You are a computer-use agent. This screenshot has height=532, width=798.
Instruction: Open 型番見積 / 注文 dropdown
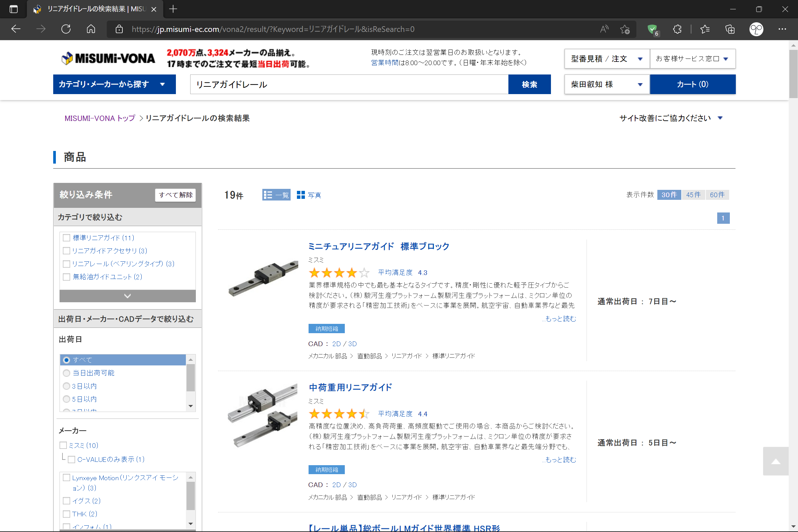[x=607, y=59]
